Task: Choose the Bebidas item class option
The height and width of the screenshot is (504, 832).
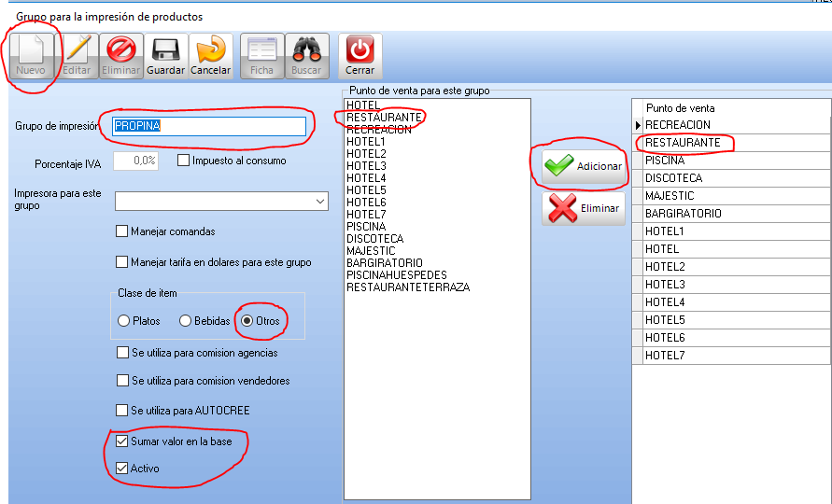Action: click(186, 321)
